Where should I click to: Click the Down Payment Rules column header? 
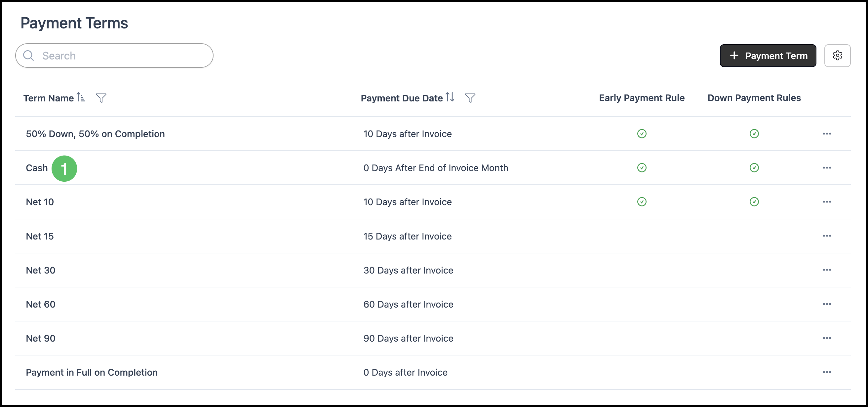[x=754, y=98]
